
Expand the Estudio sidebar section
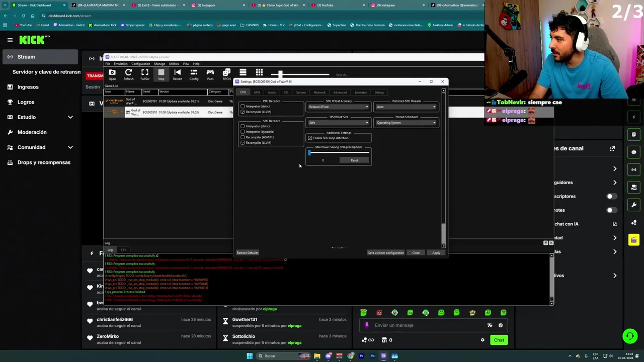[70, 117]
